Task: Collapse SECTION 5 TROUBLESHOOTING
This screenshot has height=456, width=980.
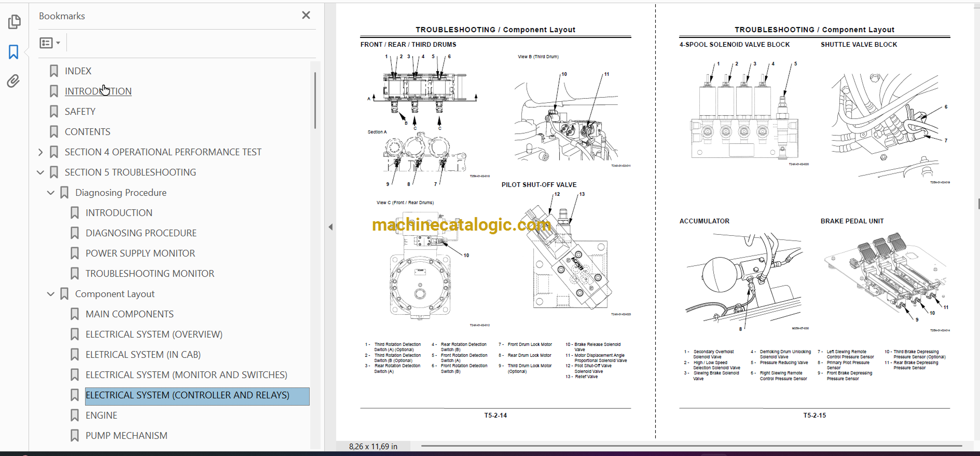Action: [40, 172]
